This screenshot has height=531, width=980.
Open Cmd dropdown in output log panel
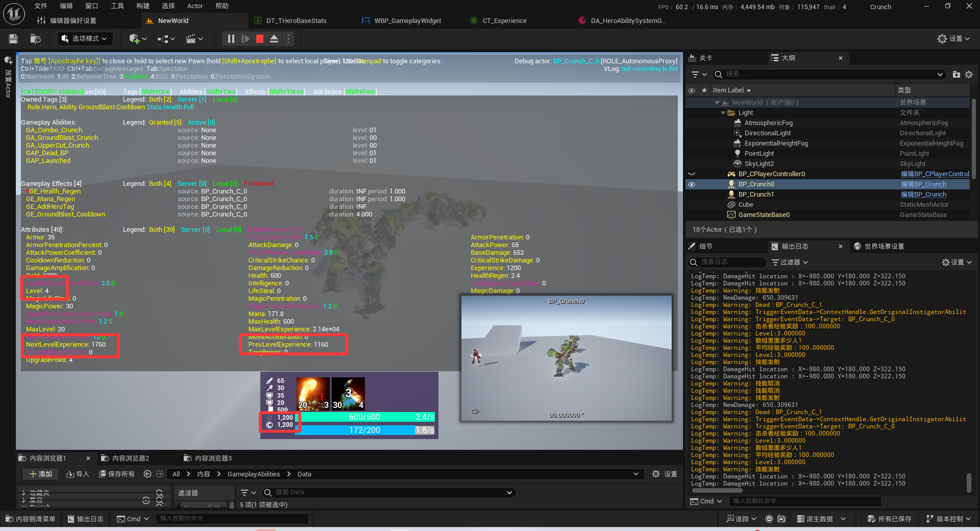706,501
